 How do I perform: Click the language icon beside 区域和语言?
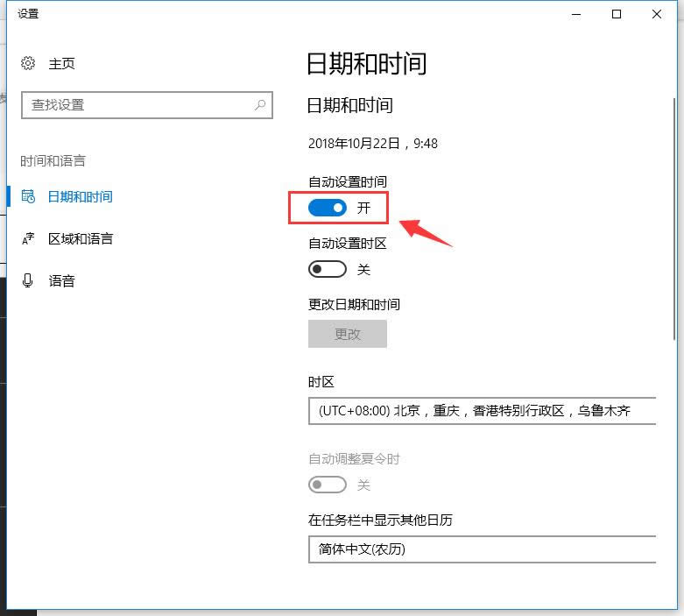coord(28,238)
